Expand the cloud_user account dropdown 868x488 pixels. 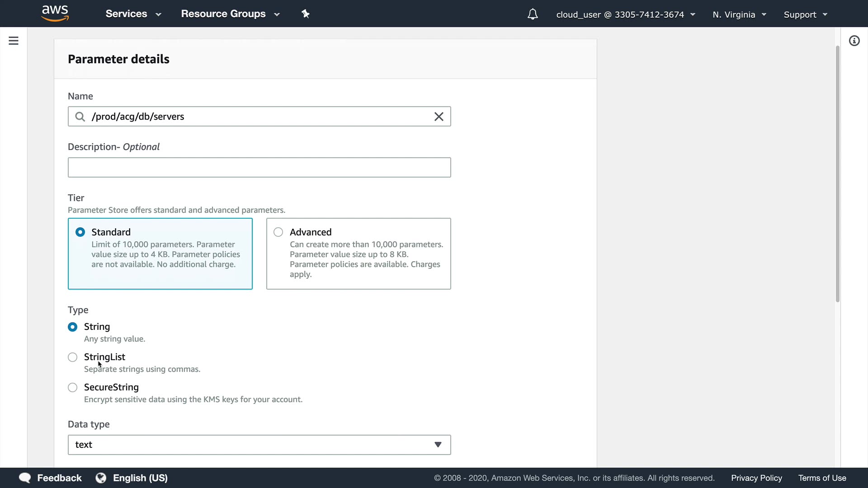[625, 14]
